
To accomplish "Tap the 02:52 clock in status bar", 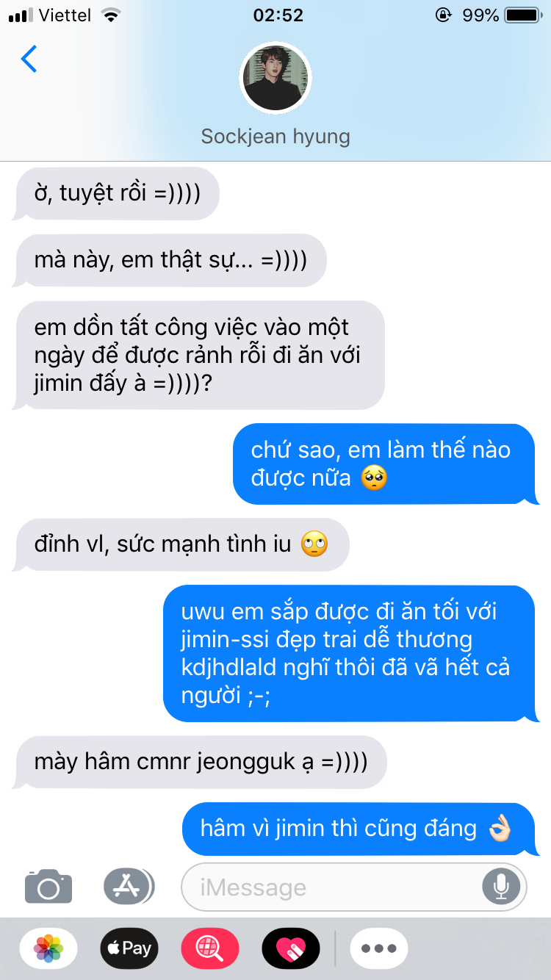I will coord(278,15).
